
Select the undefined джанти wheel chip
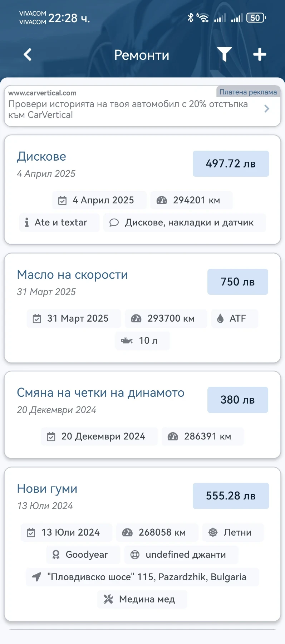tap(181, 555)
